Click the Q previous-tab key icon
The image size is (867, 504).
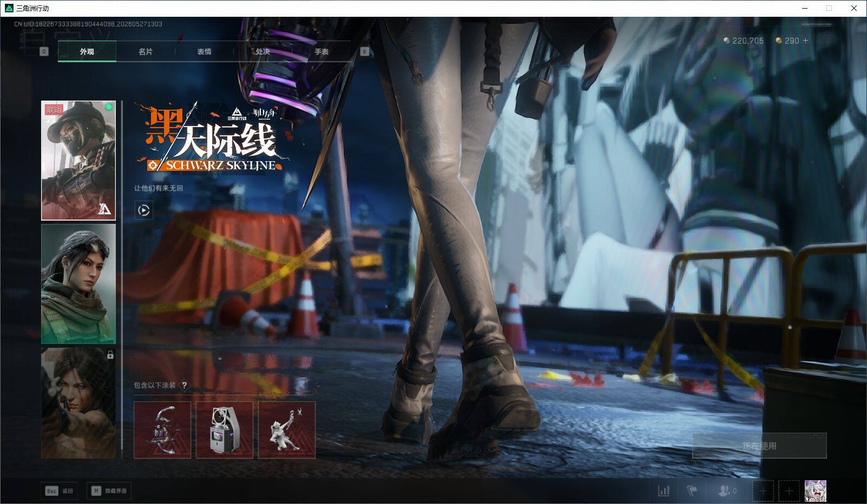(44, 51)
